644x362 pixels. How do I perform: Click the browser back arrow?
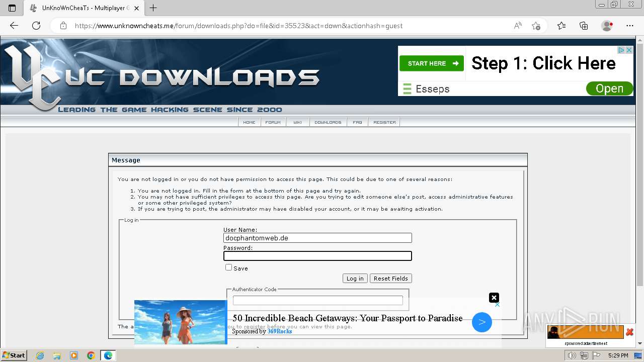(x=14, y=26)
